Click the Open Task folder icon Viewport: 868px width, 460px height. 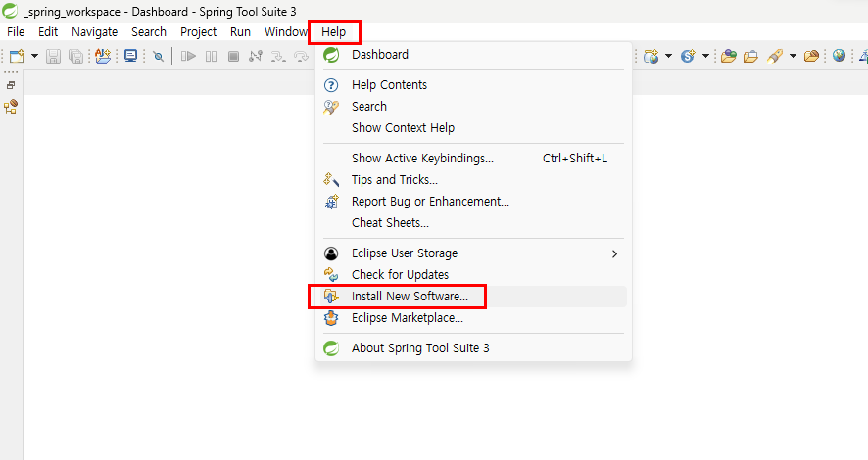coord(750,56)
